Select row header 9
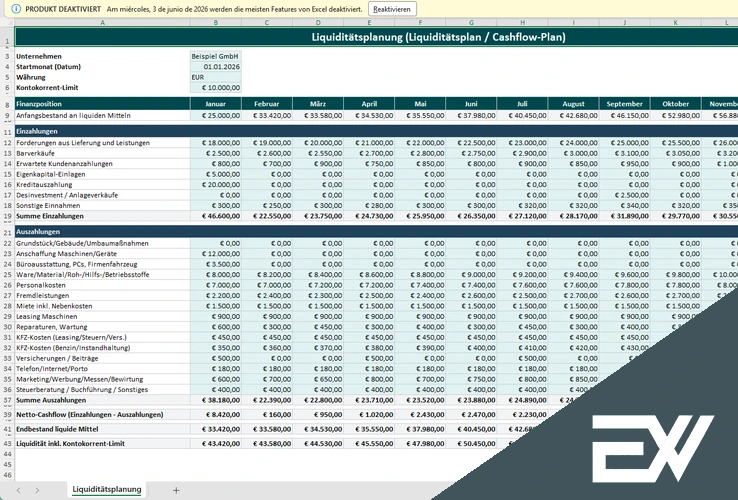 click(7, 115)
